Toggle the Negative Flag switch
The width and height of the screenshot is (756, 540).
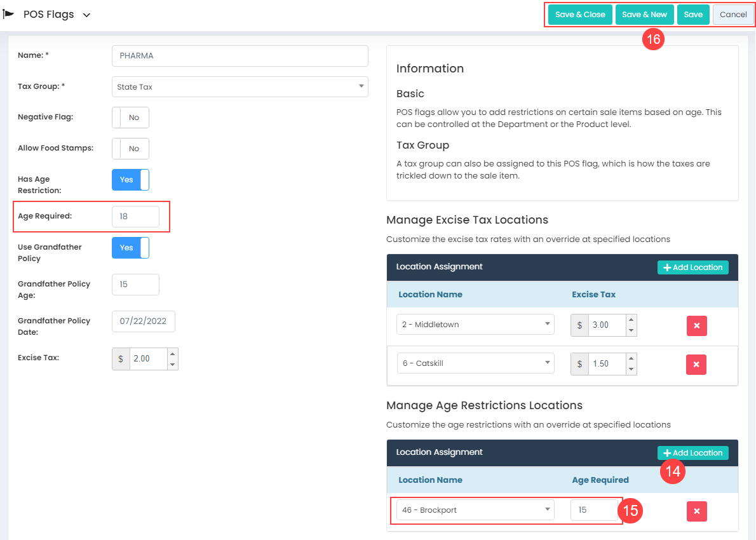[130, 118]
